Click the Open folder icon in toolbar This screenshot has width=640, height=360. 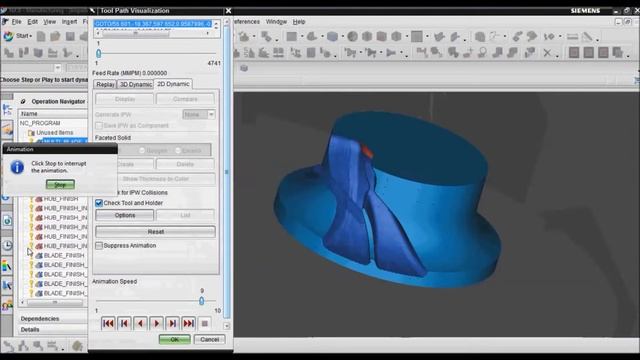point(55,36)
